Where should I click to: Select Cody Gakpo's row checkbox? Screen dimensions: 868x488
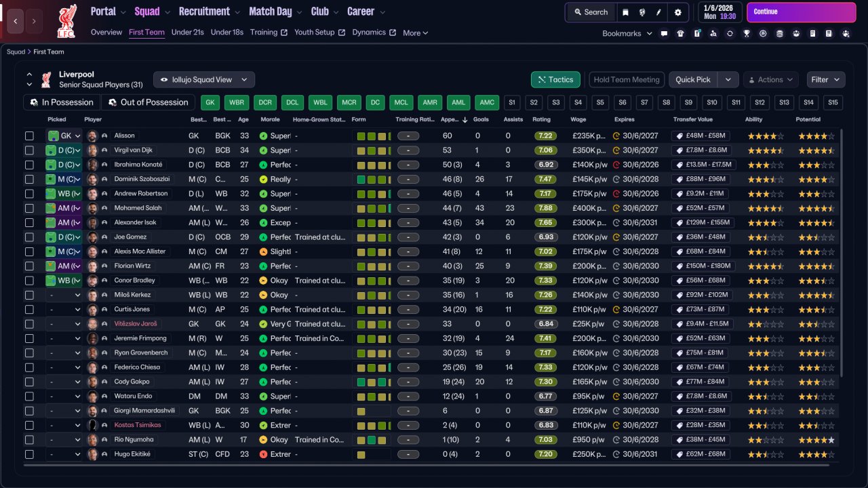pos(29,382)
